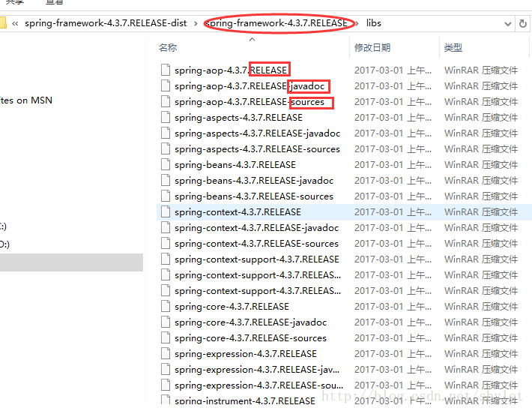This screenshot has height=411, width=532.
Task: Click file icon of spring-context-support-4.3.7.RELEASE
Action: click(x=166, y=259)
